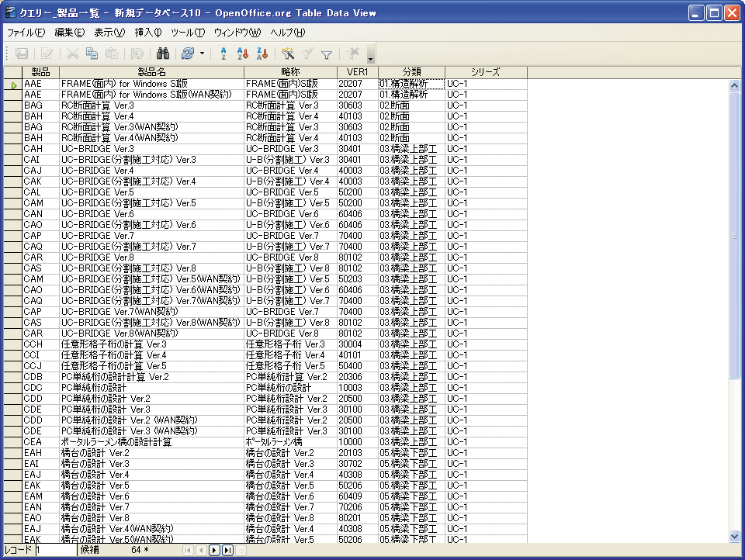This screenshot has height=560, width=745.
Task: Click the new record button in navigation bar
Action: coord(241,550)
